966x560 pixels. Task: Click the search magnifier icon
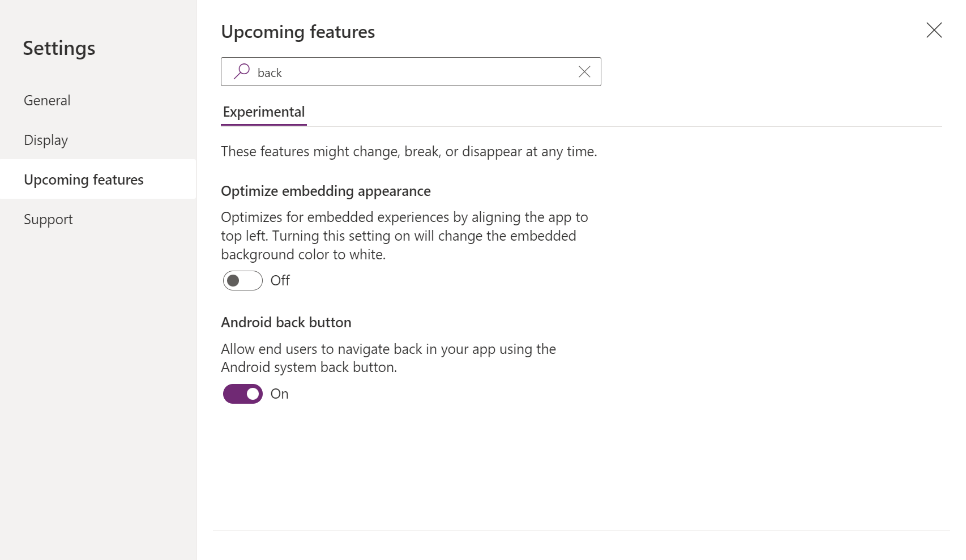click(x=241, y=71)
